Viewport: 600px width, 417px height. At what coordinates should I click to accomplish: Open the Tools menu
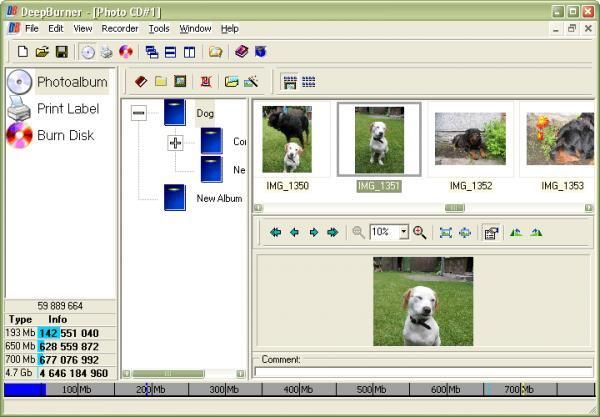(x=159, y=29)
